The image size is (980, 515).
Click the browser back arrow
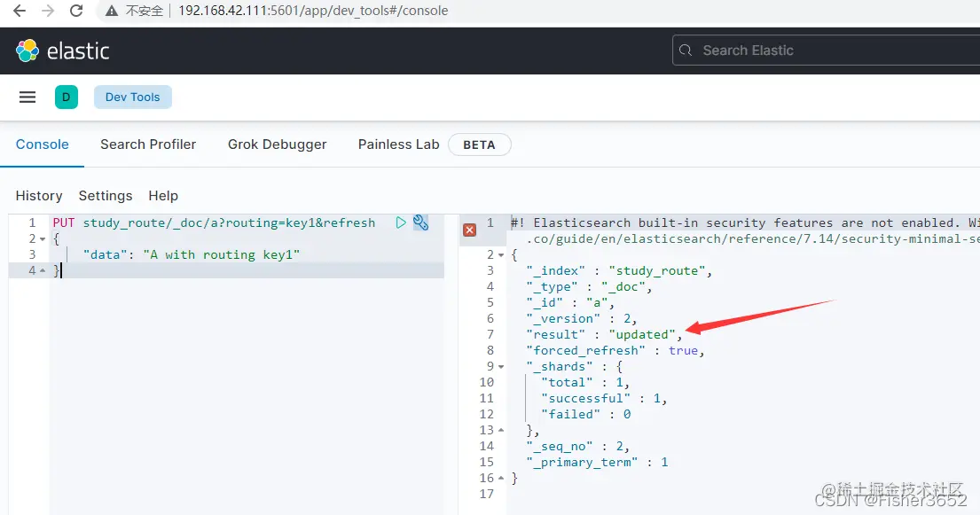coord(20,11)
